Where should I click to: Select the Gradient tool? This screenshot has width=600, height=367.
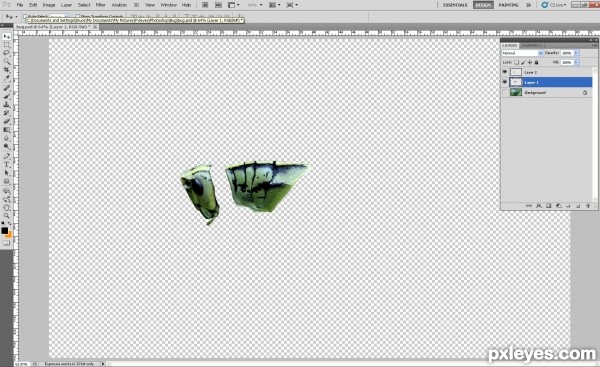click(x=7, y=130)
